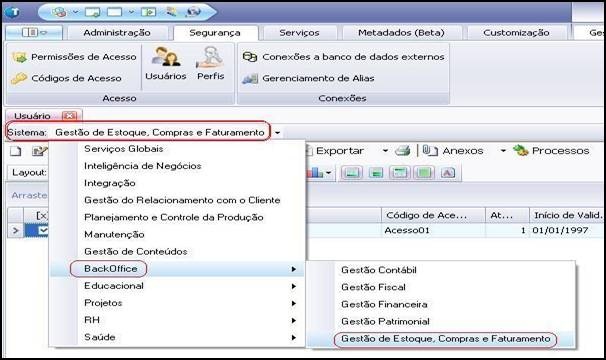Switch to the Customização tab
This screenshot has height=360, width=606.
(x=516, y=33)
